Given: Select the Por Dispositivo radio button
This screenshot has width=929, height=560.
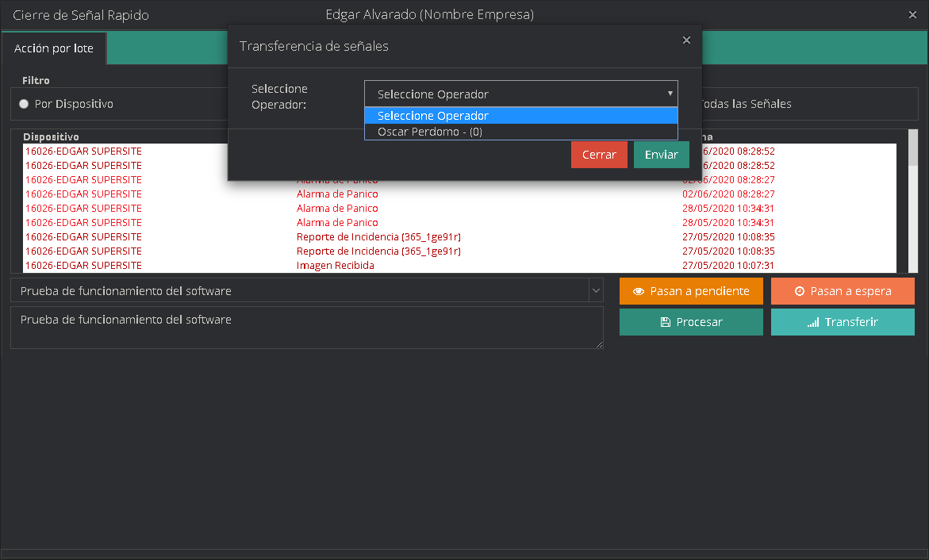Looking at the screenshot, I should pyautogui.click(x=24, y=104).
